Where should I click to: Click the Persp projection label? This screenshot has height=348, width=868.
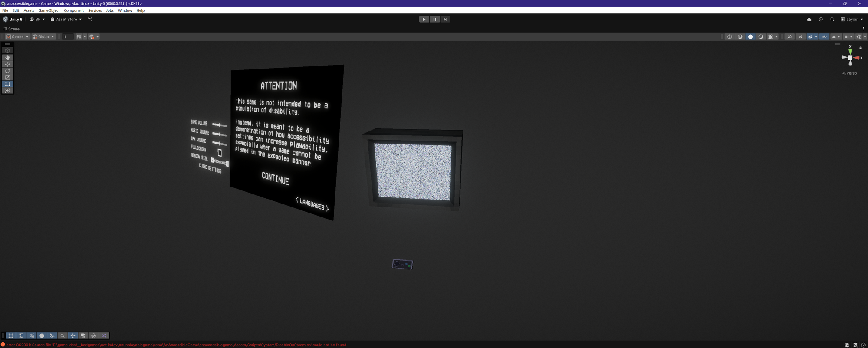(x=850, y=73)
